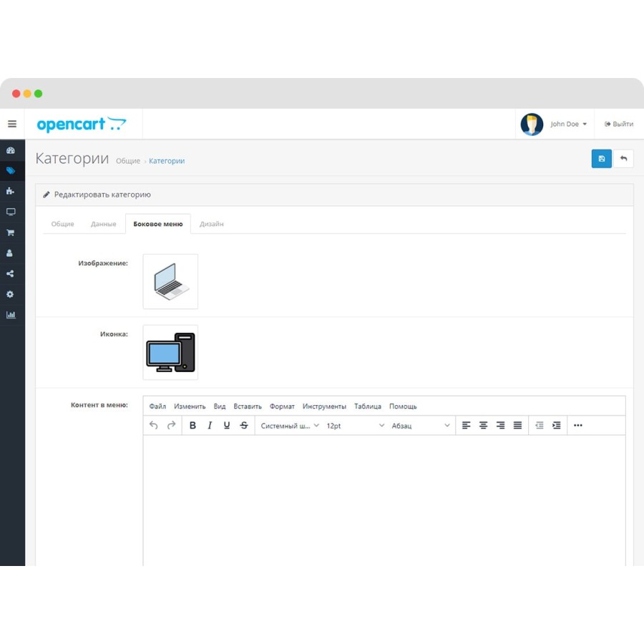Switch to the Общие tab
Image resolution: width=644 pixels, height=644 pixels.
62,224
